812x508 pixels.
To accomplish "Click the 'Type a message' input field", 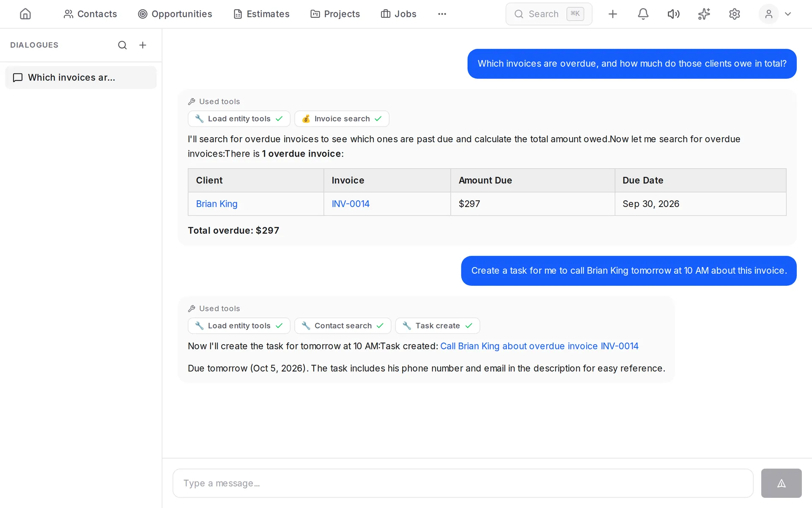I will (x=463, y=483).
